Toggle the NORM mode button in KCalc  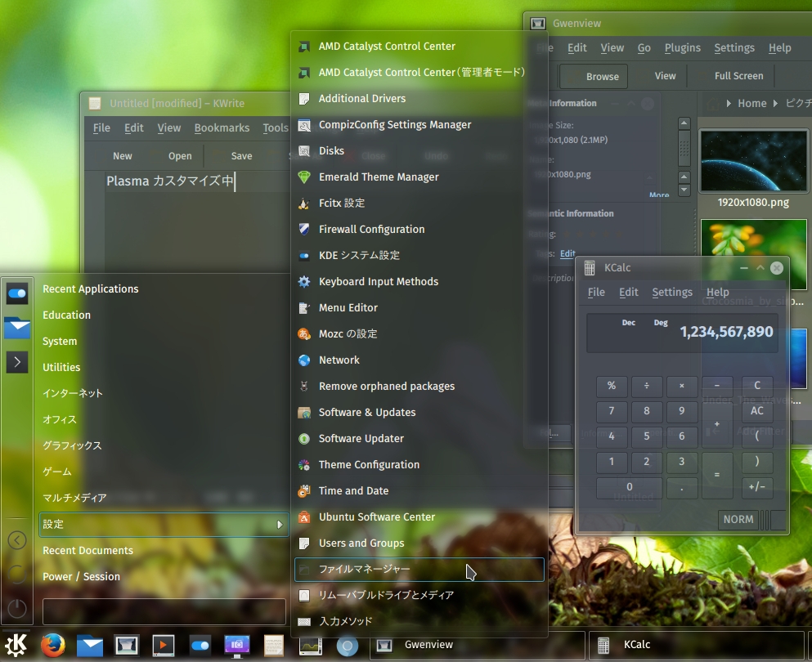click(x=738, y=519)
